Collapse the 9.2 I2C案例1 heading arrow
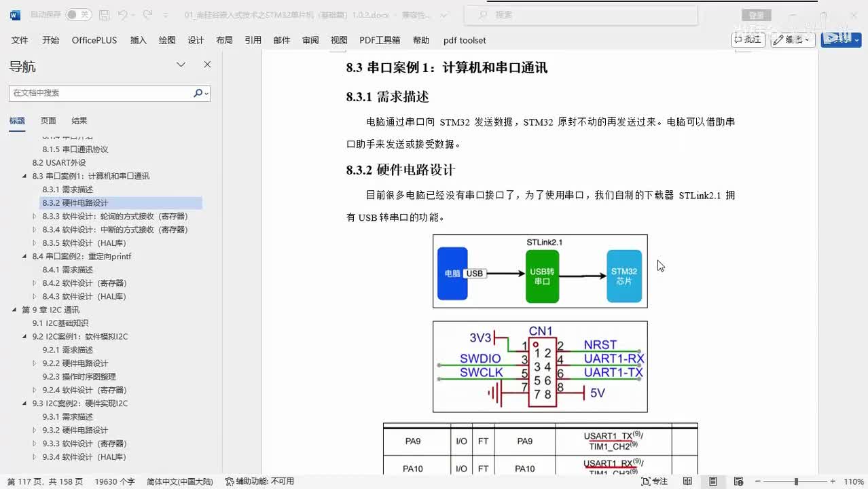The width and height of the screenshot is (868, 489). [25, 337]
